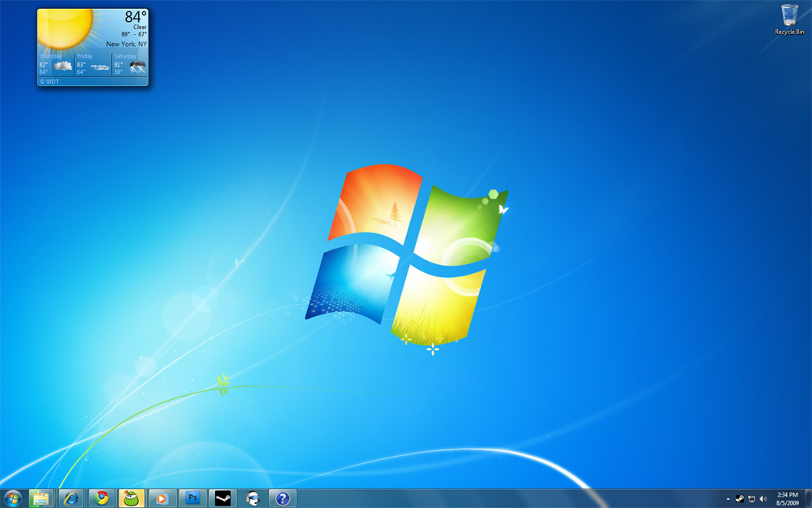Open the Windows Start menu orb

pos(13,498)
